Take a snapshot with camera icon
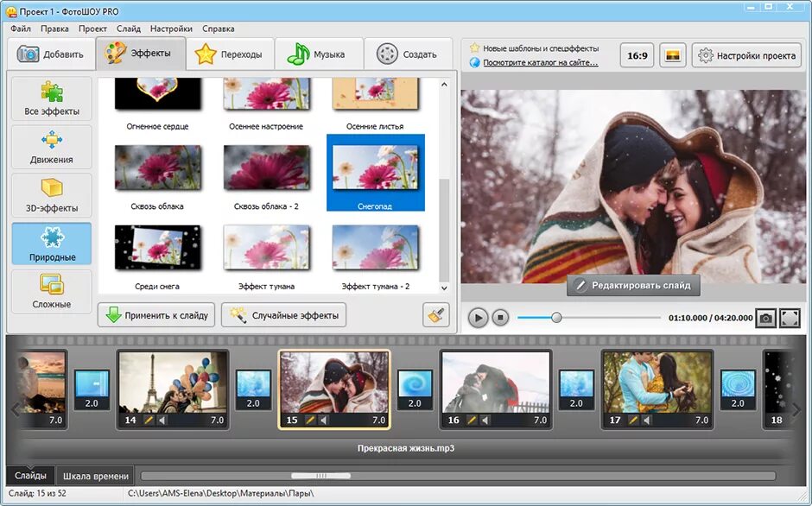 point(766,318)
